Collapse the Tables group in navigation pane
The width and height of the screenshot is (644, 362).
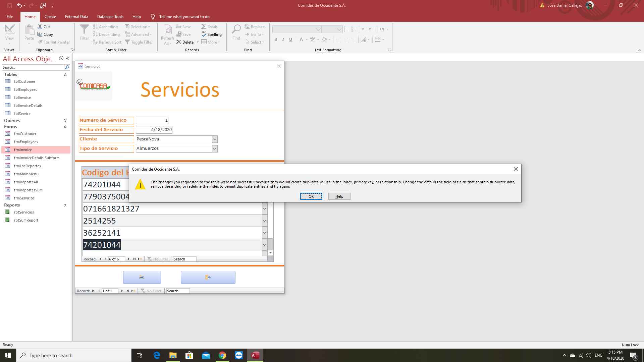click(65, 74)
